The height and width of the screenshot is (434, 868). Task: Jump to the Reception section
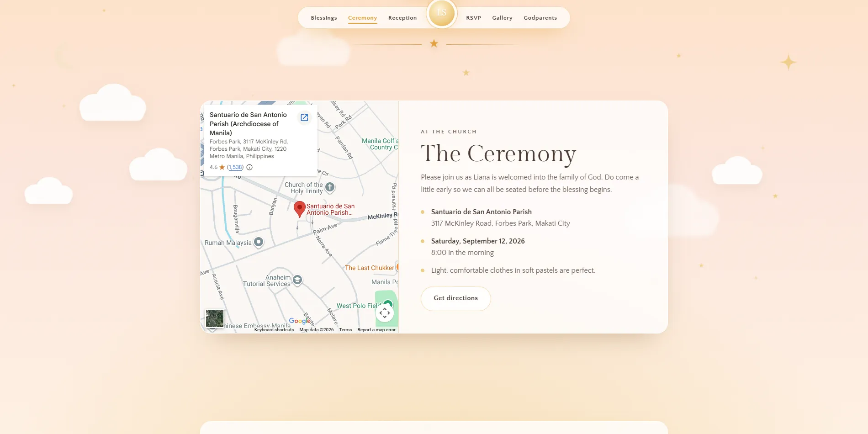tap(402, 18)
